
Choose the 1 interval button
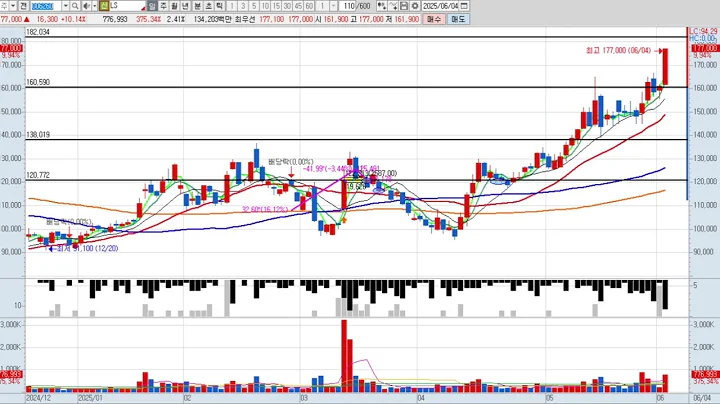[232, 6]
